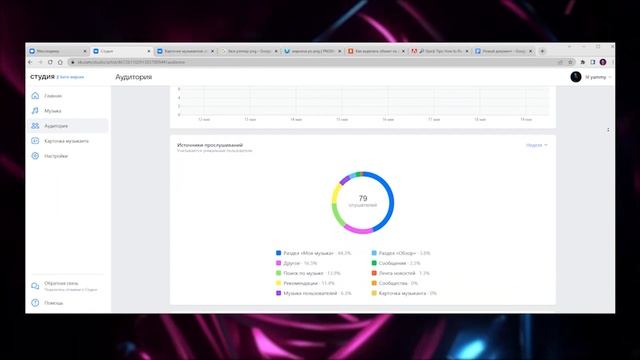
Task: Reload the page with refresh icon
Action: point(50,62)
